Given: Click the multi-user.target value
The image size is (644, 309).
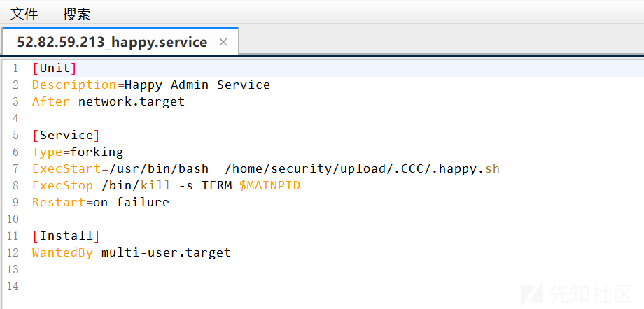Looking at the screenshot, I should click(x=167, y=252).
